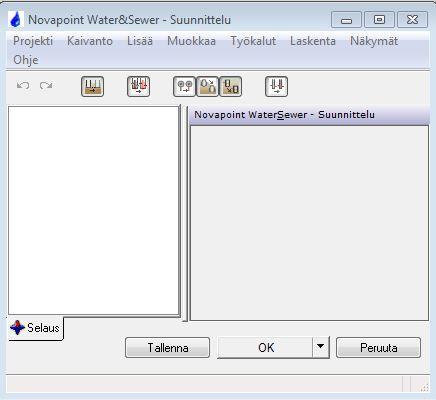Viewport: 436px width, 400px height.
Task: Click the two circular manholes toolbar icon
Action: pyautogui.click(x=184, y=87)
